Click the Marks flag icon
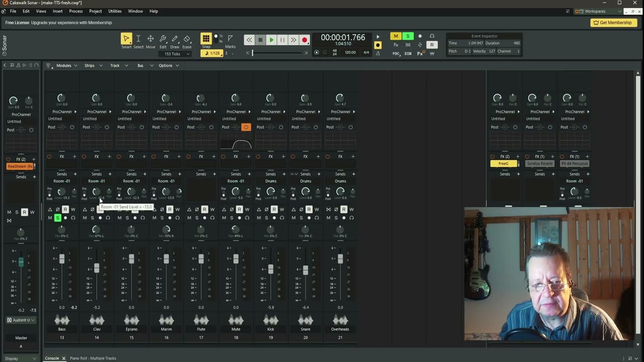 point(230,39)
